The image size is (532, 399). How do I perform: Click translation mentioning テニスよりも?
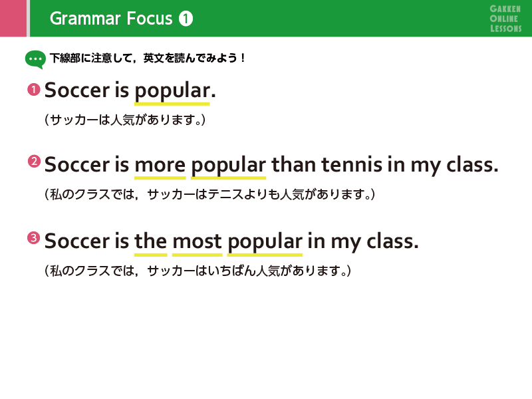click(x=209, y=194)
